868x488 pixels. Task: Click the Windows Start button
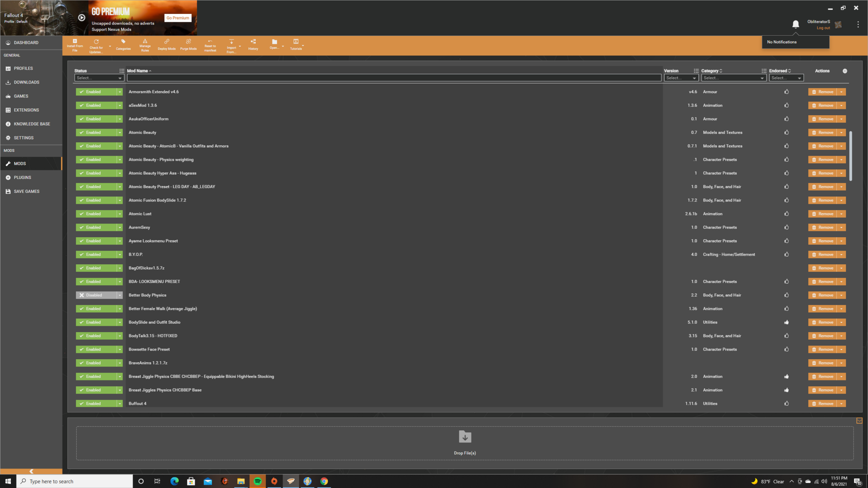point(8,481)
